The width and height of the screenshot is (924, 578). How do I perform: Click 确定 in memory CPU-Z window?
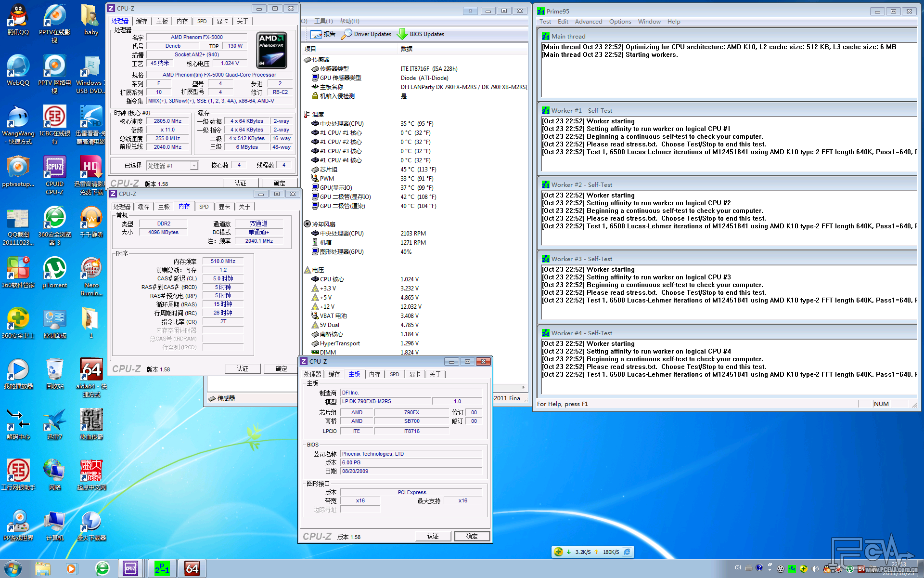pyautogui.click(x=282, y=368)
